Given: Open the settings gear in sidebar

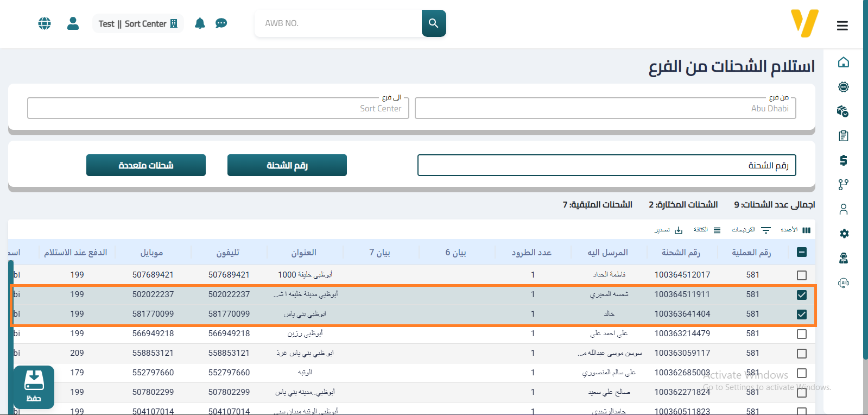Looking at the screenshot, I should tap(844, 234).
